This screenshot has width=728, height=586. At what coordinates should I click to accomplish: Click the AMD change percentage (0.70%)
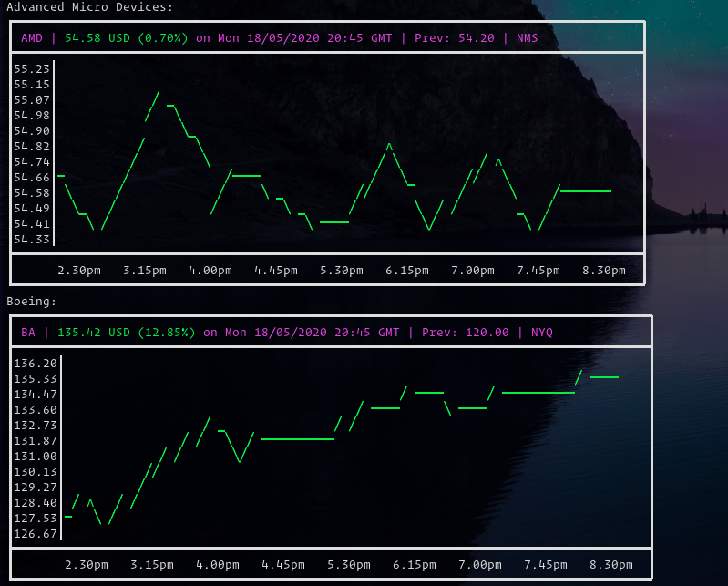coord(163,38)
